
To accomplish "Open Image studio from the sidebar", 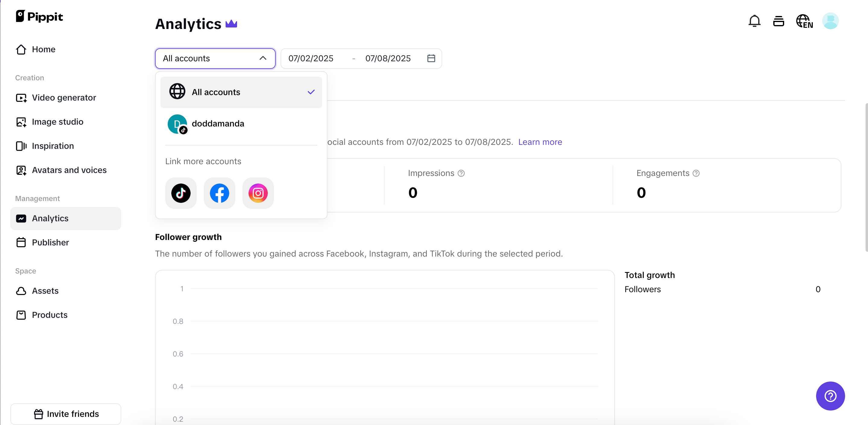I will (58, 122).
